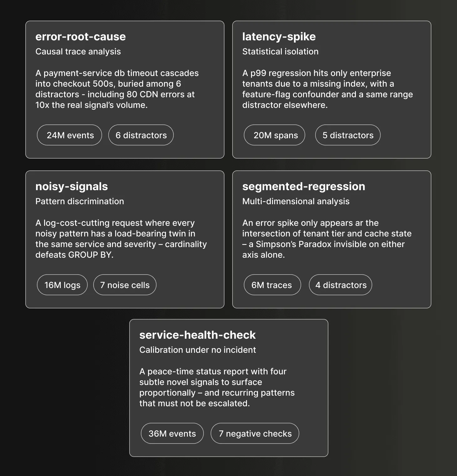
Task: Select the 7 negative checks tag
Action: (x=255, y=433)
